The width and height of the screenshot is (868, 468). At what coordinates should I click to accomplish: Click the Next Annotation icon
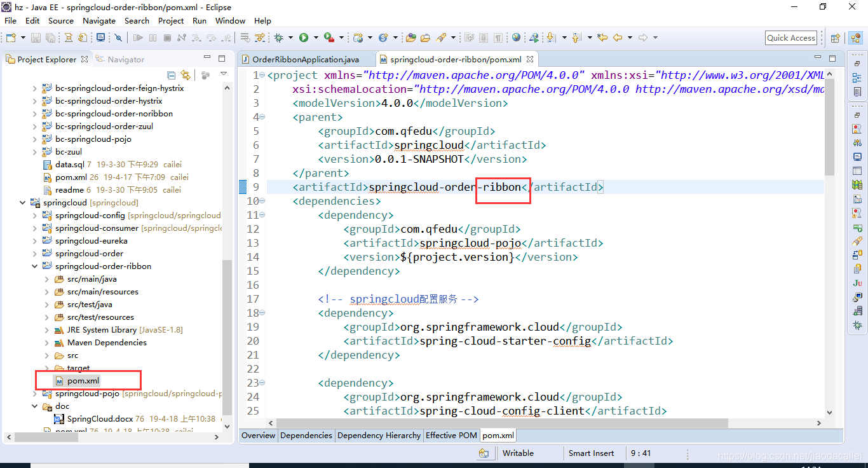click(x=552, y=38)
